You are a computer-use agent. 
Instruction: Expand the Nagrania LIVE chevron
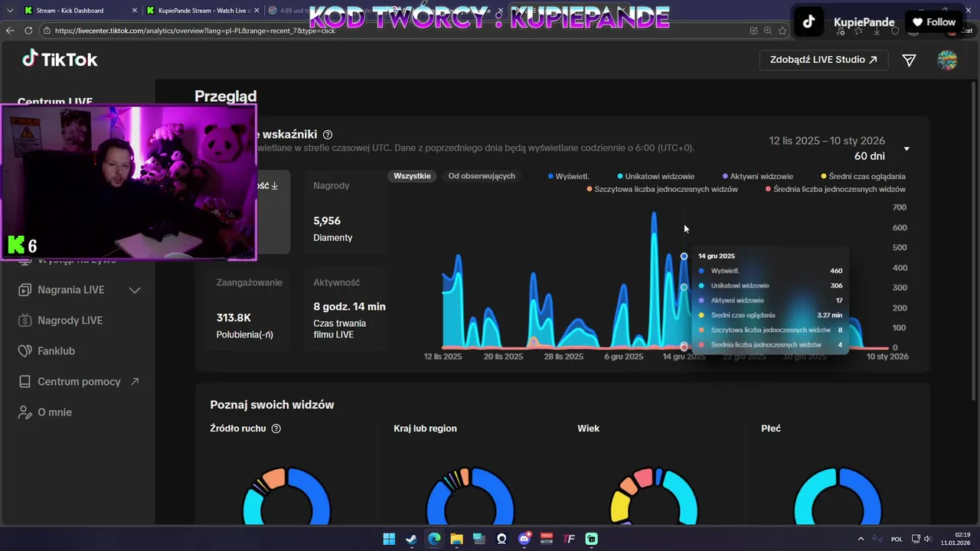coord(135,290)
